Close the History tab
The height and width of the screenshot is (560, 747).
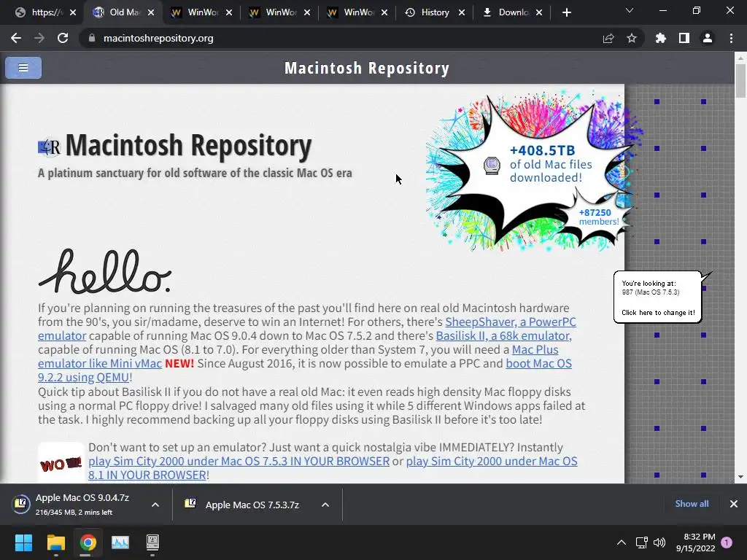pyautogui.click(x=462, y=12)
